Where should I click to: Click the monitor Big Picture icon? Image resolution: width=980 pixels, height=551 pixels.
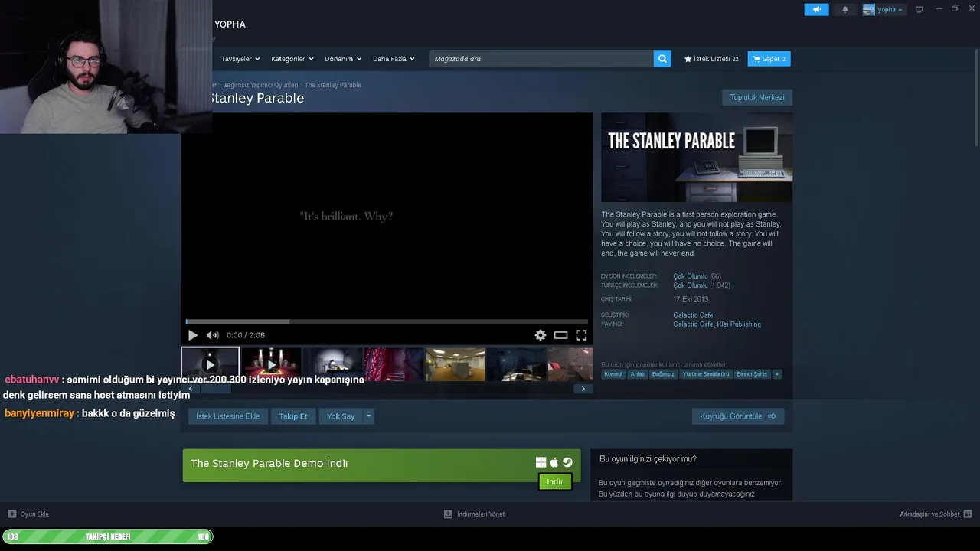pos(920,9)
